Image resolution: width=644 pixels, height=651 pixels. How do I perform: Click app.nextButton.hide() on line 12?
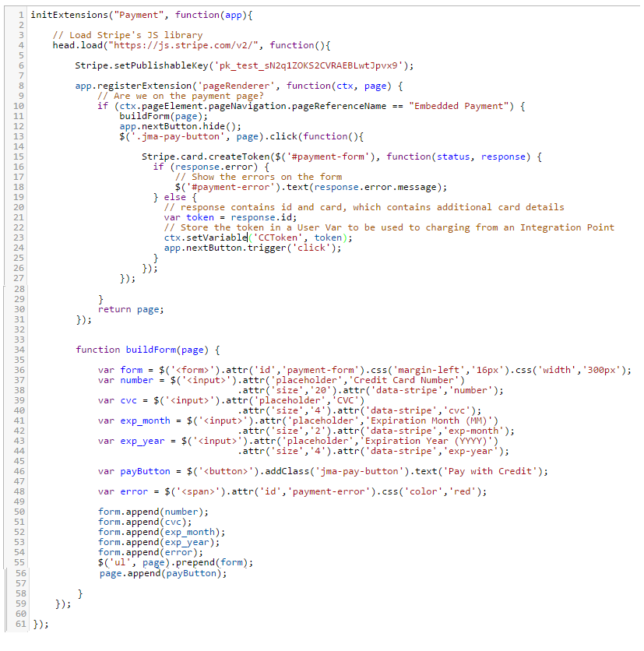[178, 126]
